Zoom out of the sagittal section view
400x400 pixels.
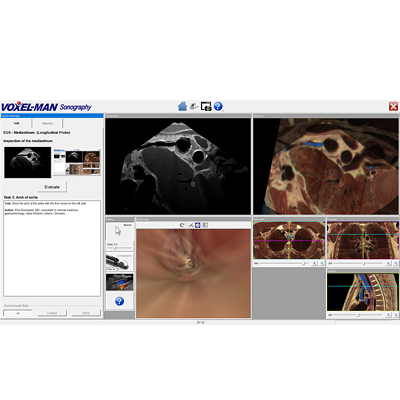pos(396,315)
